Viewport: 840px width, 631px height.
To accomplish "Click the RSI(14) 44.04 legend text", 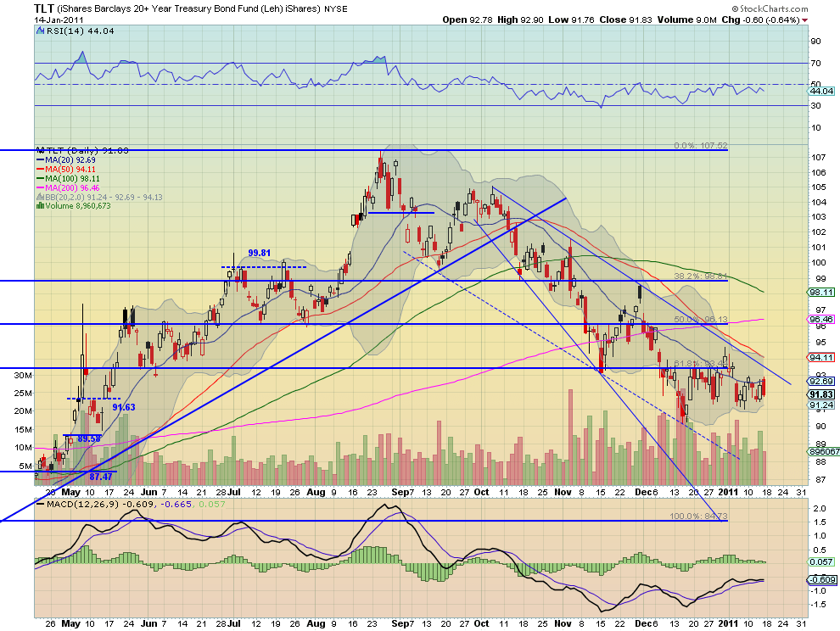I will (x=81, y=31).
